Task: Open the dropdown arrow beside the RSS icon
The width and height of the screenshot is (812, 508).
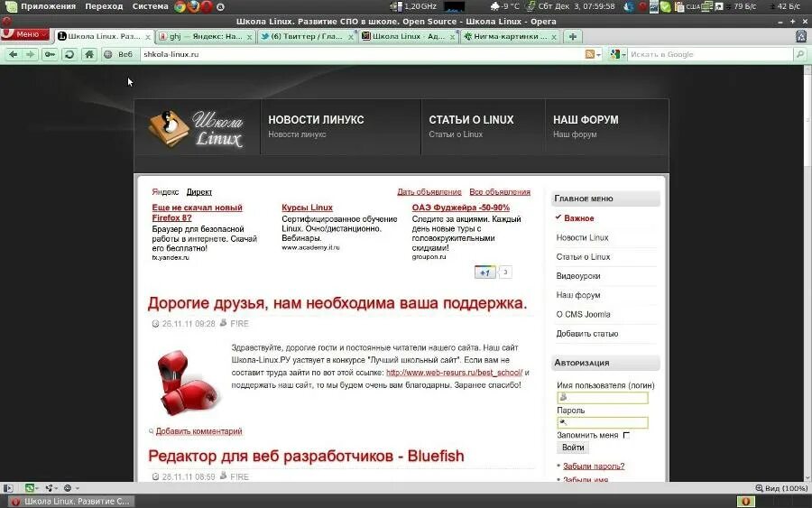Action: click(599, 55)
